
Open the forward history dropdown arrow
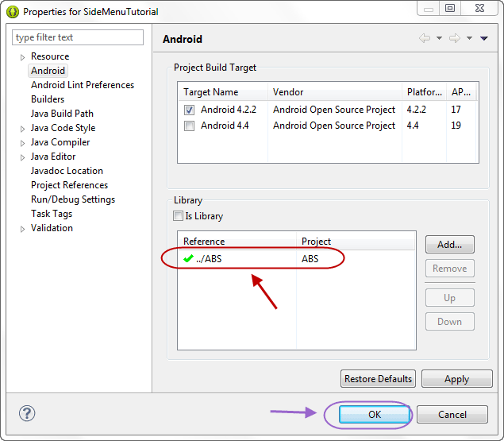pos(469,38)
